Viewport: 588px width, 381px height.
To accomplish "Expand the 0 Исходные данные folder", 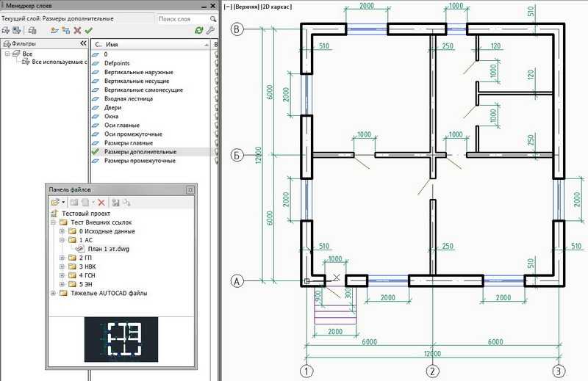I will click(62, 231).
